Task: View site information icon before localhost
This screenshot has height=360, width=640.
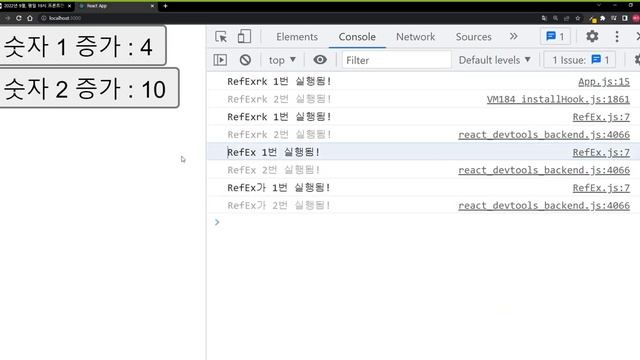Action: (x=44, y=18)
